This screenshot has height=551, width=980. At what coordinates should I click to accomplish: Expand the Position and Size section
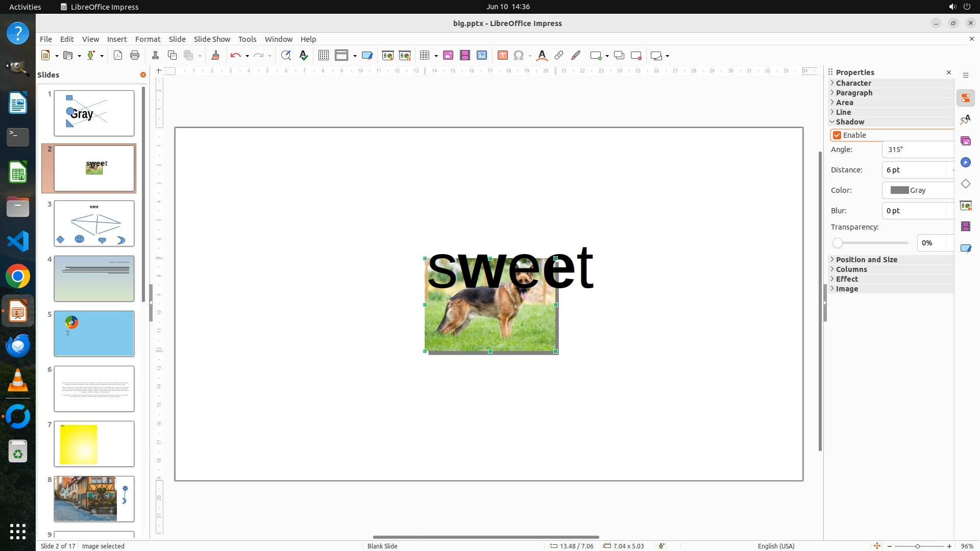tap(866, 260)
